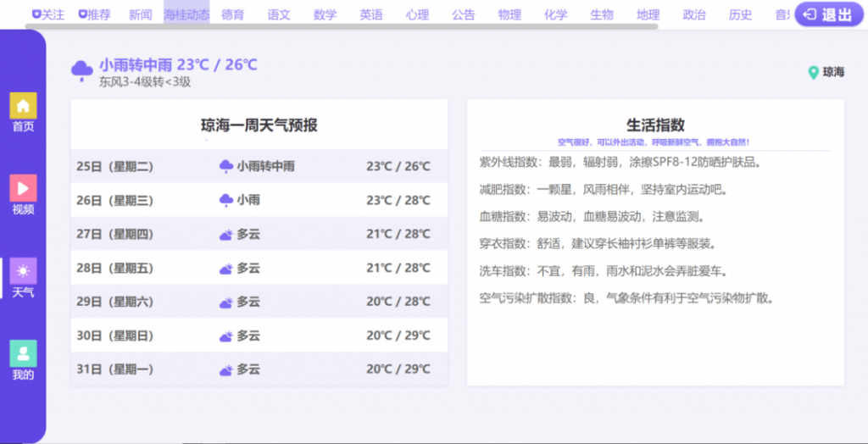The image size is (868, 444).
Task: Click the 血糖指数 life index line
Action: (x=593, y=216)
